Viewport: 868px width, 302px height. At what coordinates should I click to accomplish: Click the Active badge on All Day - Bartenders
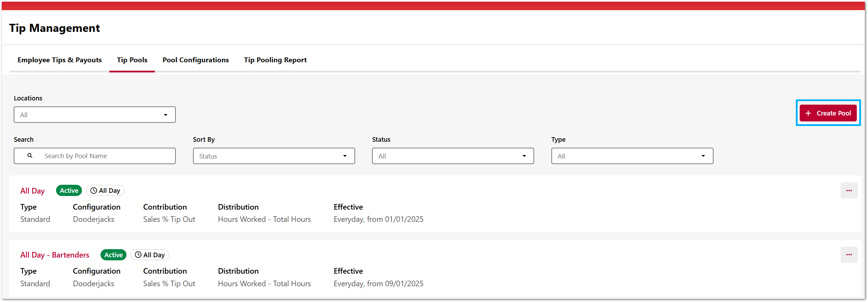coord(113,255)
